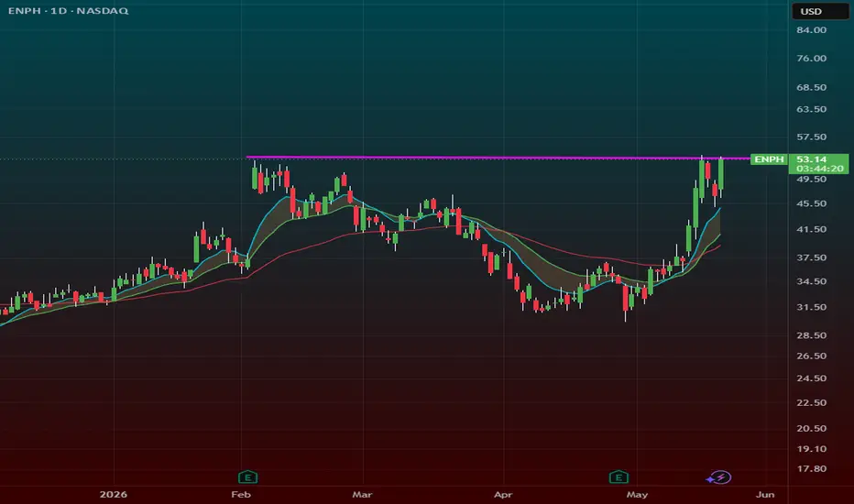Click the 76.00 price axis label

pos(812,59)
